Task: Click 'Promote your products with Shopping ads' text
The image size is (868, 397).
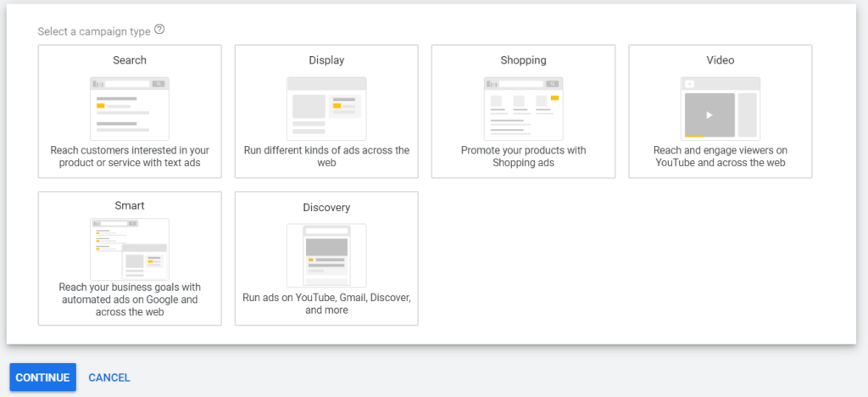Action: (x=523, y=157)
